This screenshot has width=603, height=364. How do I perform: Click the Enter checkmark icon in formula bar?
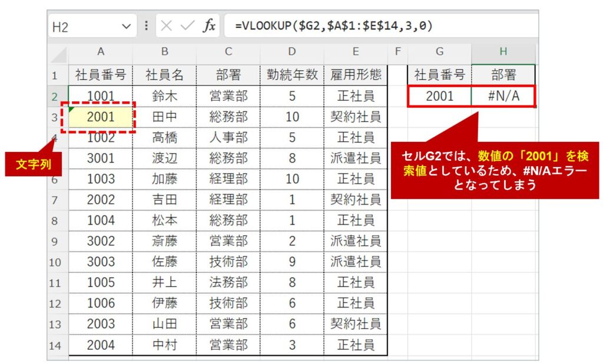tap(187, 27)
